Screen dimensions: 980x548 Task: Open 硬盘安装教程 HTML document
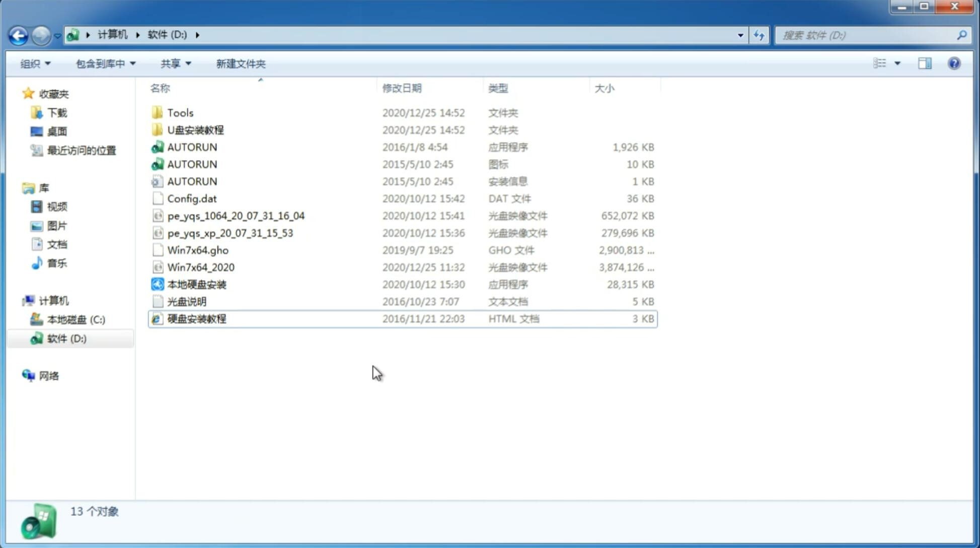[x=196, y=318]
